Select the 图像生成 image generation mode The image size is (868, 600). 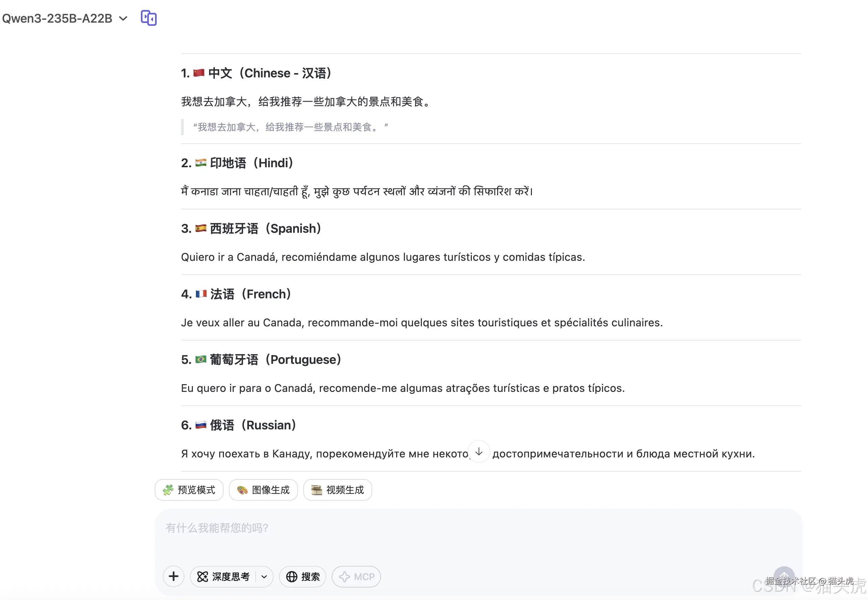pyautogui.click(x=263, y=490)
